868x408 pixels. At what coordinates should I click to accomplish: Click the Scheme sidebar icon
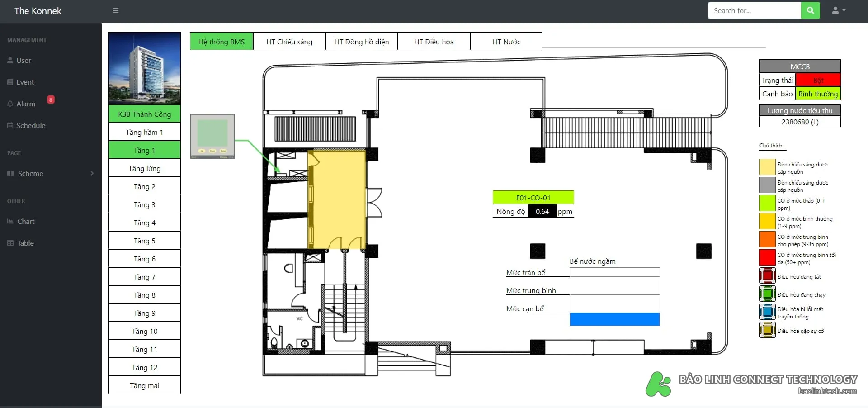coord(11,173)
